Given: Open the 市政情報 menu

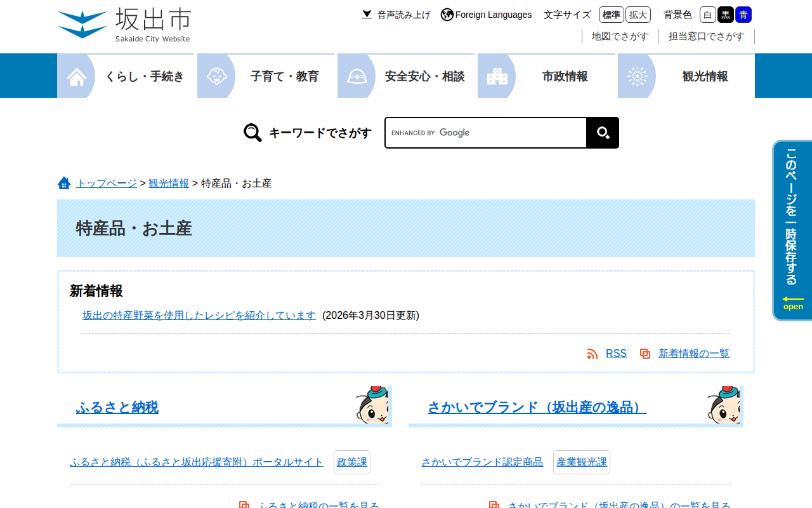Looking at the screenshot, I should tap(546, 76).
